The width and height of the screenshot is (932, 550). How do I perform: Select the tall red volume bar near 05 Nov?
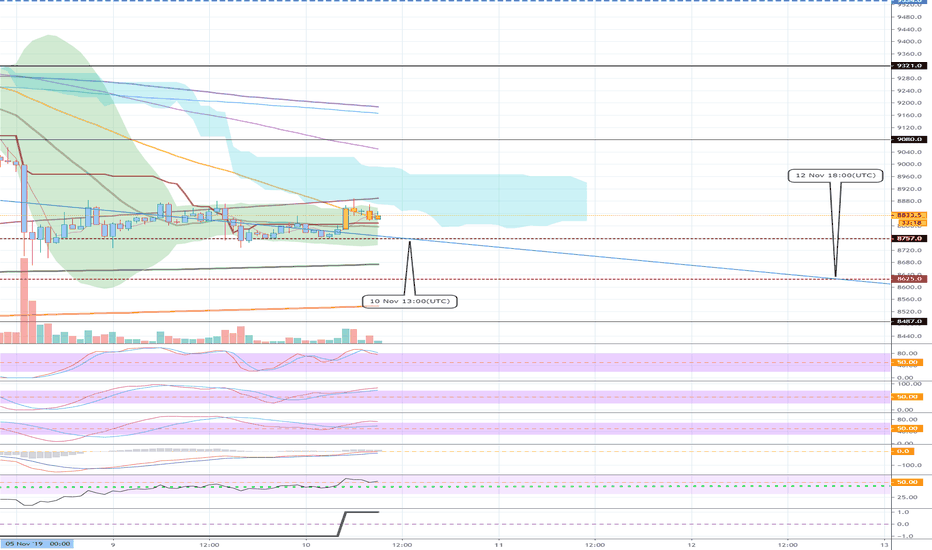tap(24, 300)
